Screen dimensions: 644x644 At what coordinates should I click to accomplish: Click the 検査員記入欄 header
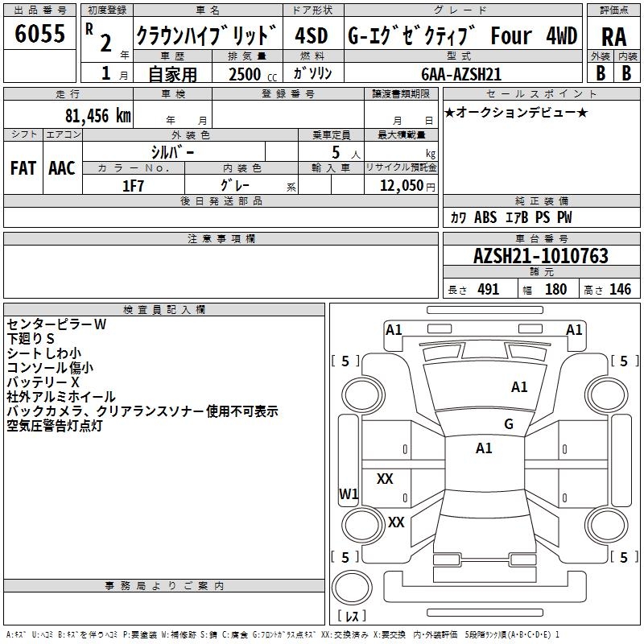pos(164,310)
